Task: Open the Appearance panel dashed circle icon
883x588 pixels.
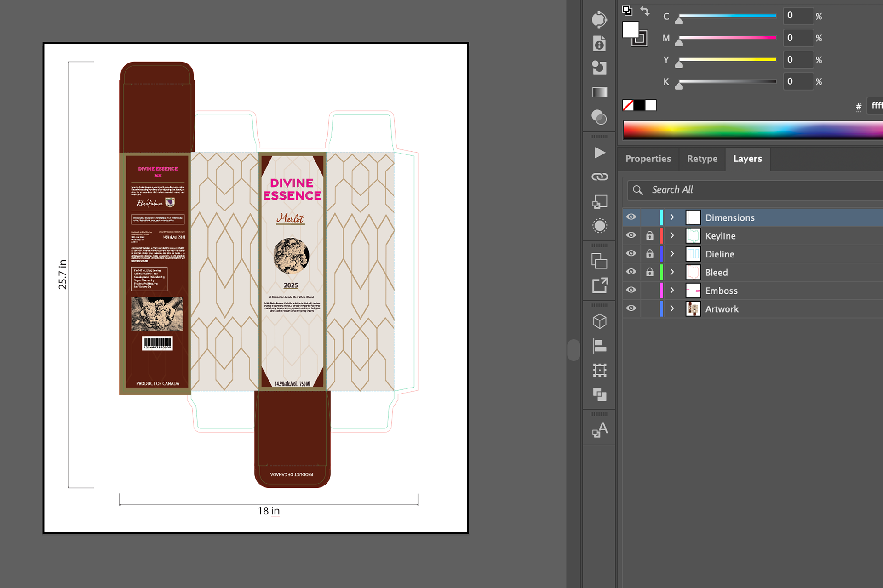Action: (x=599, y=226)
